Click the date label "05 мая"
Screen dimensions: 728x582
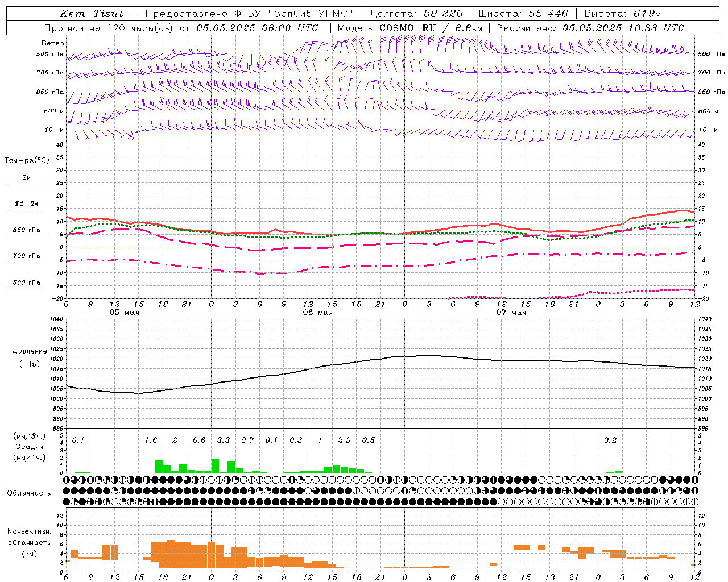pyautogui.click(x=124, y=313)
